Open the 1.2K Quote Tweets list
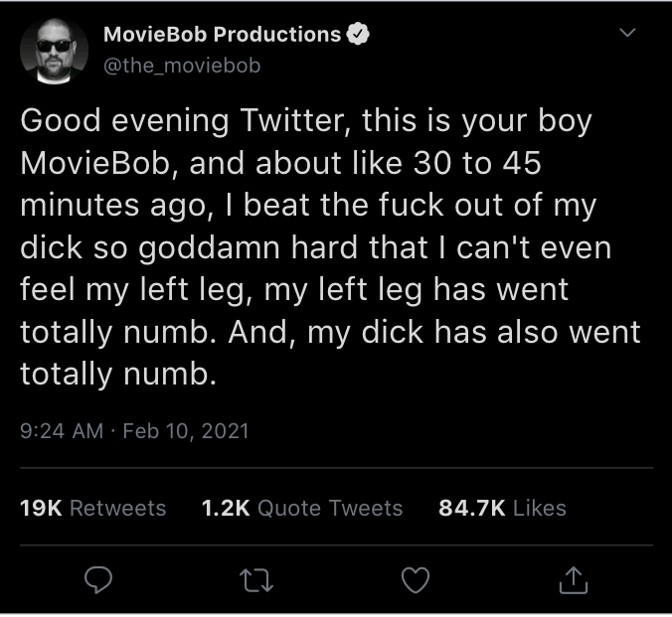The image size is (672, 617). click(302, 508)
